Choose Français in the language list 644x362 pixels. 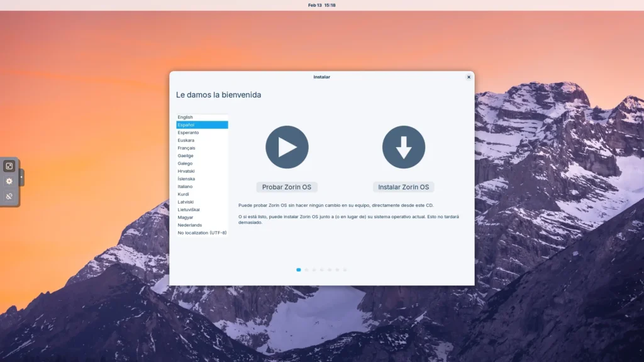[x=186, y=148]
